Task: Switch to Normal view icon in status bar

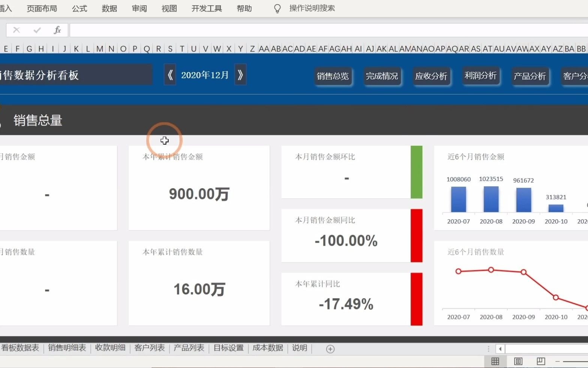Action: coord(495,361)
